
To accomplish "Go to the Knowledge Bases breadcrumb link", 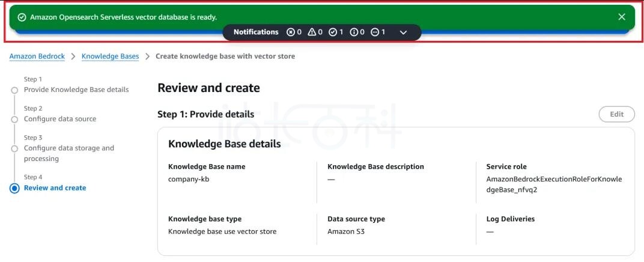I will 110,56.
